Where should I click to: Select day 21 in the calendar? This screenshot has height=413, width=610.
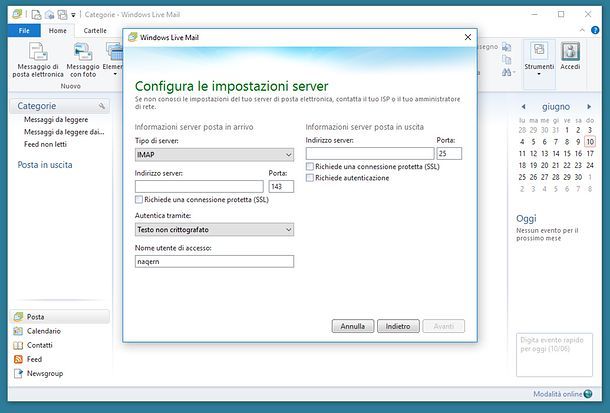pos(556,165)
